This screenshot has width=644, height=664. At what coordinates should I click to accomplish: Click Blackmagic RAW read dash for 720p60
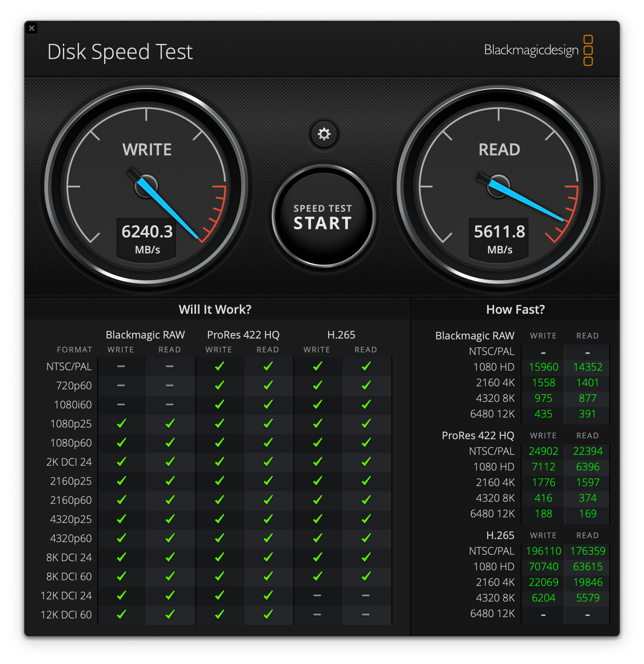pyautogui.click(x=170, y=385)
